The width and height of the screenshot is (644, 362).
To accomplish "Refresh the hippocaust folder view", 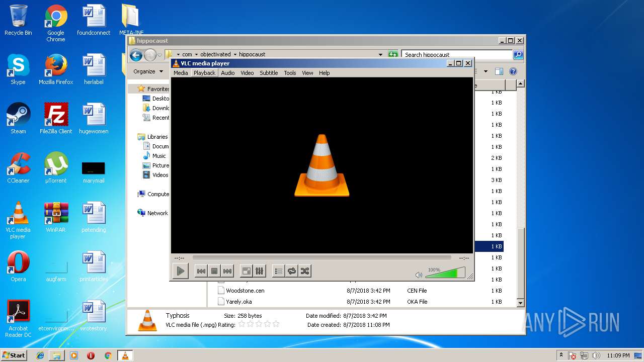I will pos(393,54).
